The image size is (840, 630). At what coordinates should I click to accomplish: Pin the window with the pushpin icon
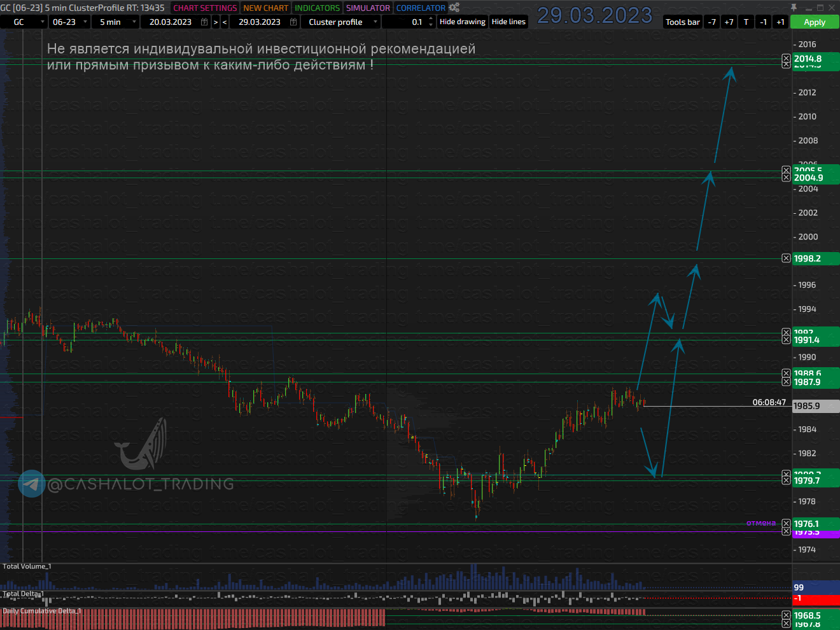[x=794, y=8]
